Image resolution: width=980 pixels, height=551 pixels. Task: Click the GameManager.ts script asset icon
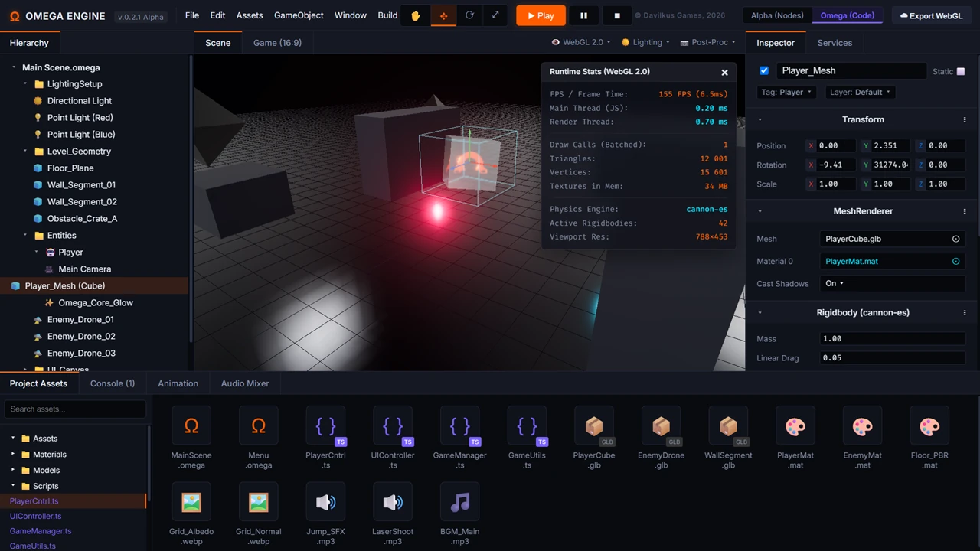(x=460, y=426)
